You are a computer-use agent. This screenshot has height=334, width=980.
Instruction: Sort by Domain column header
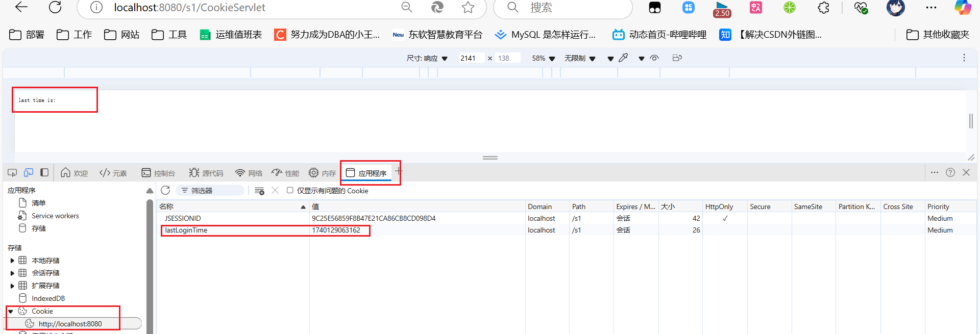pyautogui.click(x=547, y=207)
